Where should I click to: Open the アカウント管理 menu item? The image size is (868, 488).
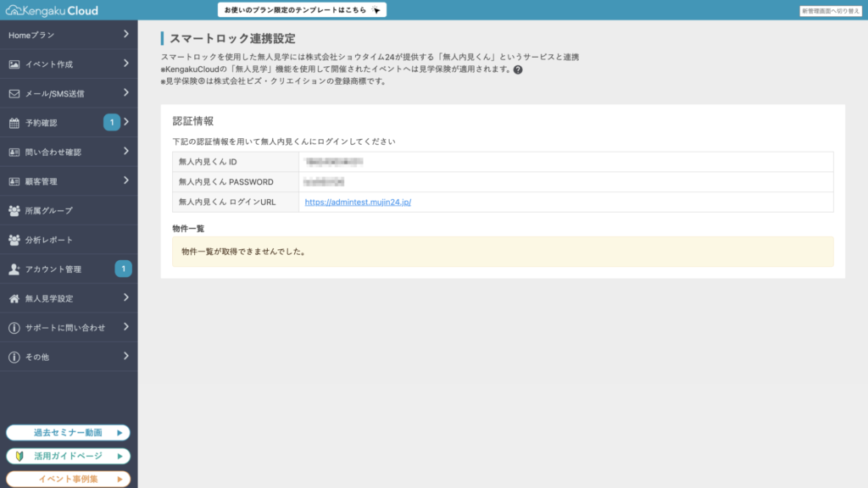[53, 269]
